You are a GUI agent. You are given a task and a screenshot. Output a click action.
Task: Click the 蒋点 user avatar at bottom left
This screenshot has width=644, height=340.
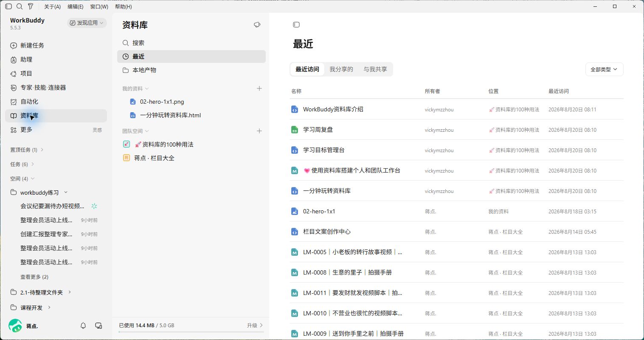[x=15, y=326]
